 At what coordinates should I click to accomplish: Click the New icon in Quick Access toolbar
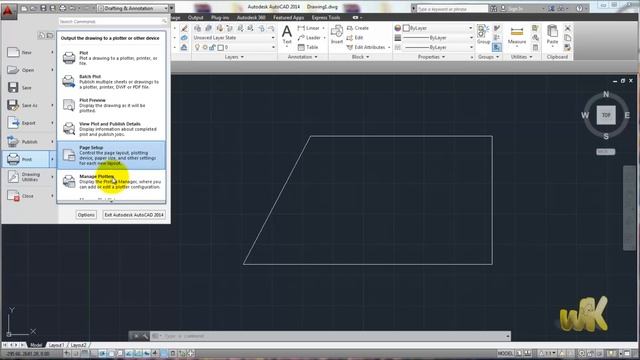[25, 8]
